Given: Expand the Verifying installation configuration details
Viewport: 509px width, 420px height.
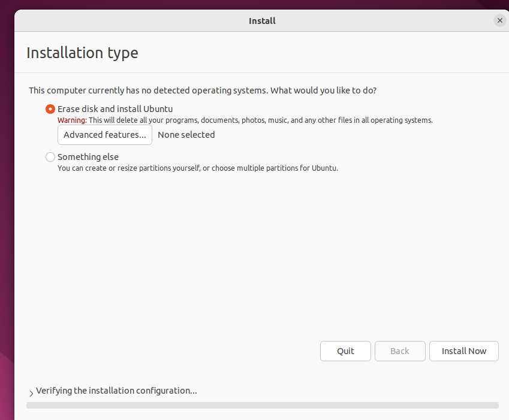Looking at the screenshot, I should 31,394.
